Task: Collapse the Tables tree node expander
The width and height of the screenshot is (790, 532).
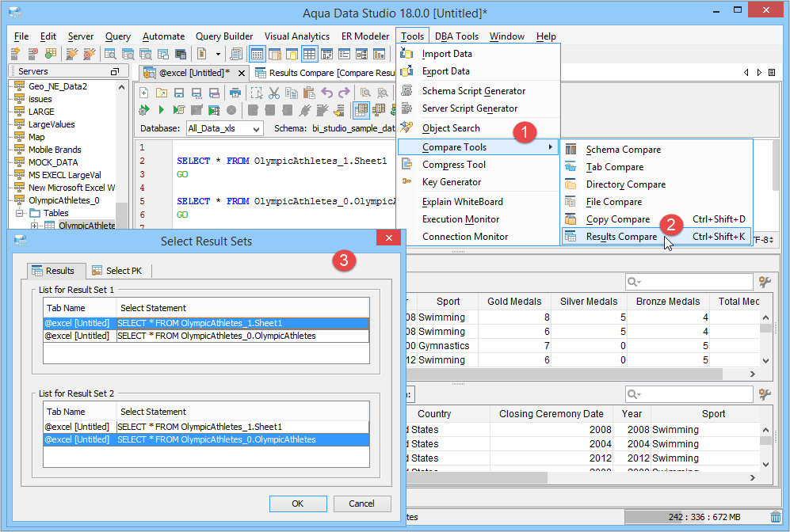Action: pyautogui.click(x=20, y=214)
